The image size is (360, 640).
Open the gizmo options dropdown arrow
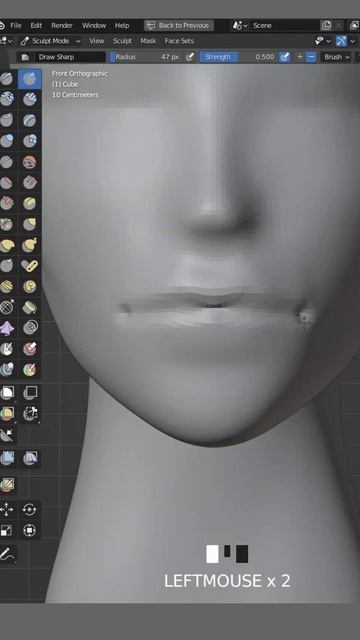click(353, 41)
